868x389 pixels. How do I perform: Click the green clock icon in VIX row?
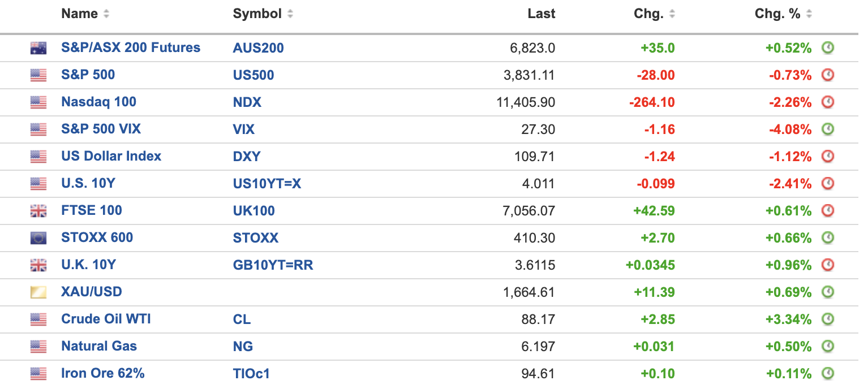tap(828, 129)
